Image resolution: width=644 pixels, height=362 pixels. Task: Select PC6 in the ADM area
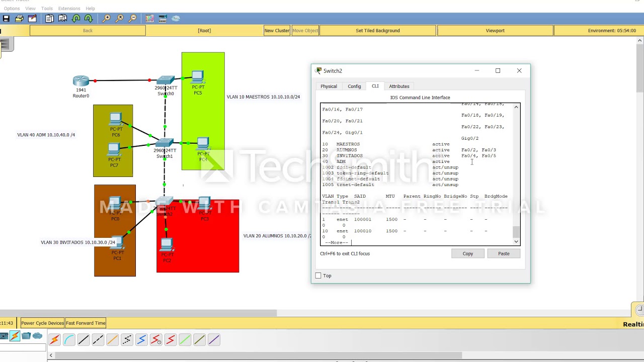[116, 120]
